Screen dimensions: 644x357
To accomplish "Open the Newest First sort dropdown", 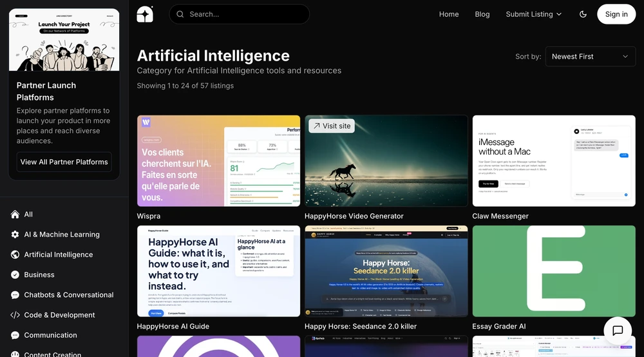I will [590, 57].
